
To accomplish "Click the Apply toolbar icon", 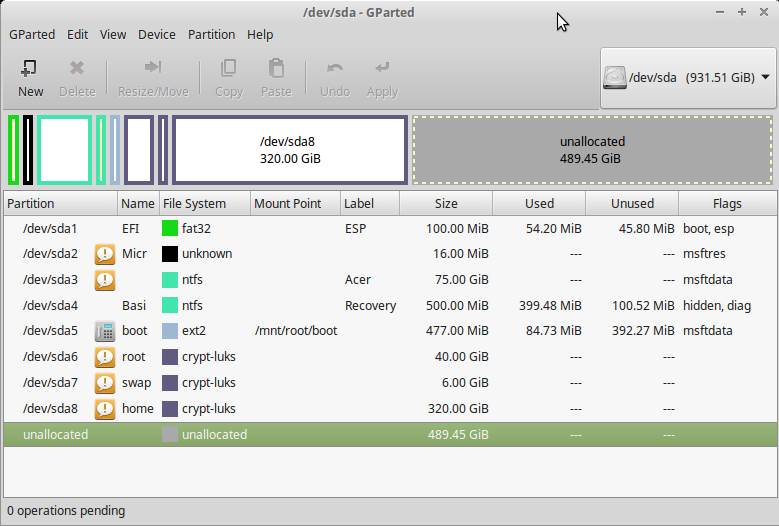I will coord(382,68).
